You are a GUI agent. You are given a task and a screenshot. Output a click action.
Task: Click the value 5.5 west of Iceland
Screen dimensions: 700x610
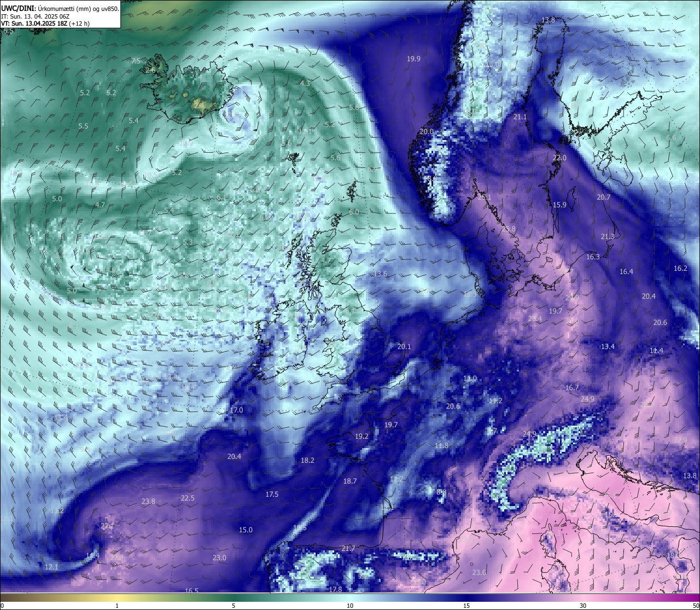tap(83, 126)
